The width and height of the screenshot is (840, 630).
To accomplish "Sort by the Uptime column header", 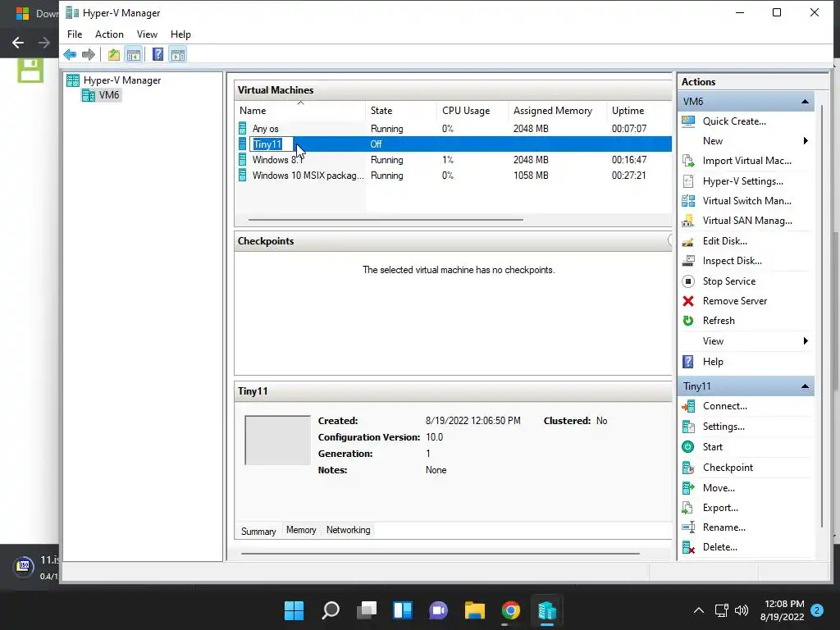I will pos(640,111).
